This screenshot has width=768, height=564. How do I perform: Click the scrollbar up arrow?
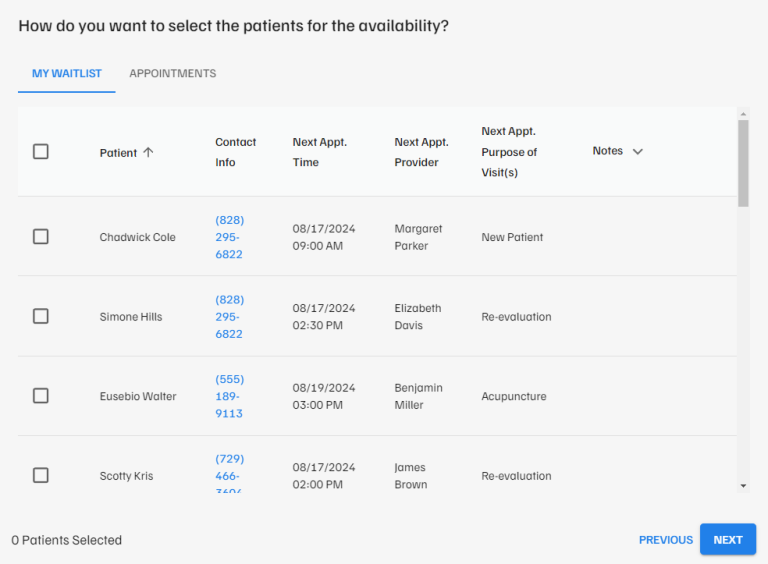click(743, 114)
